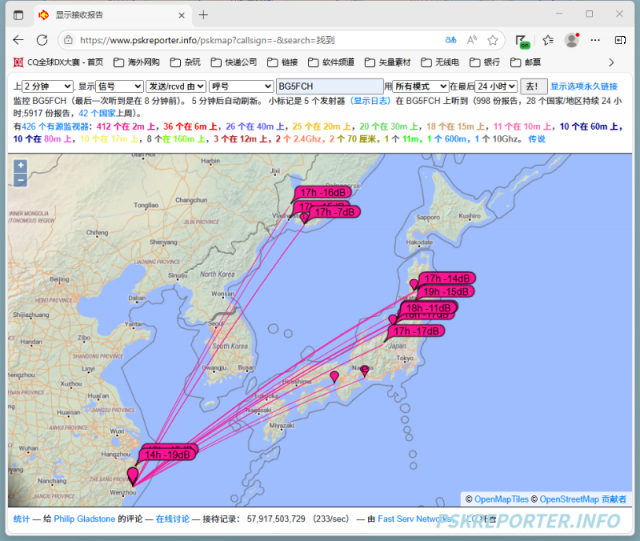Expand the 24 小时 period dropdown
Screen dimensions: 640x541
(496, 87)
